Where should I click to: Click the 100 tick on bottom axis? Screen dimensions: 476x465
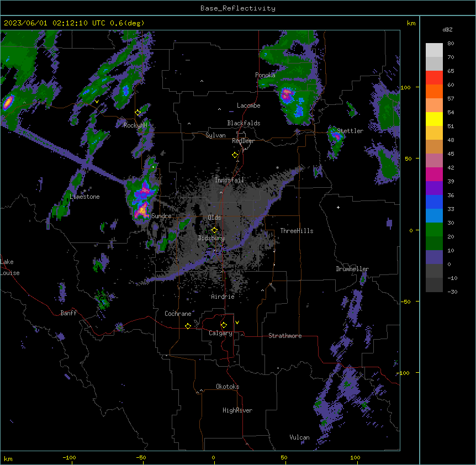(x=355, y=458)
